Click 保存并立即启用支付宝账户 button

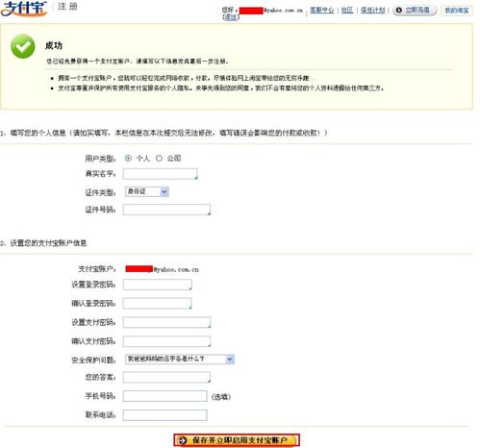(237, 440)
